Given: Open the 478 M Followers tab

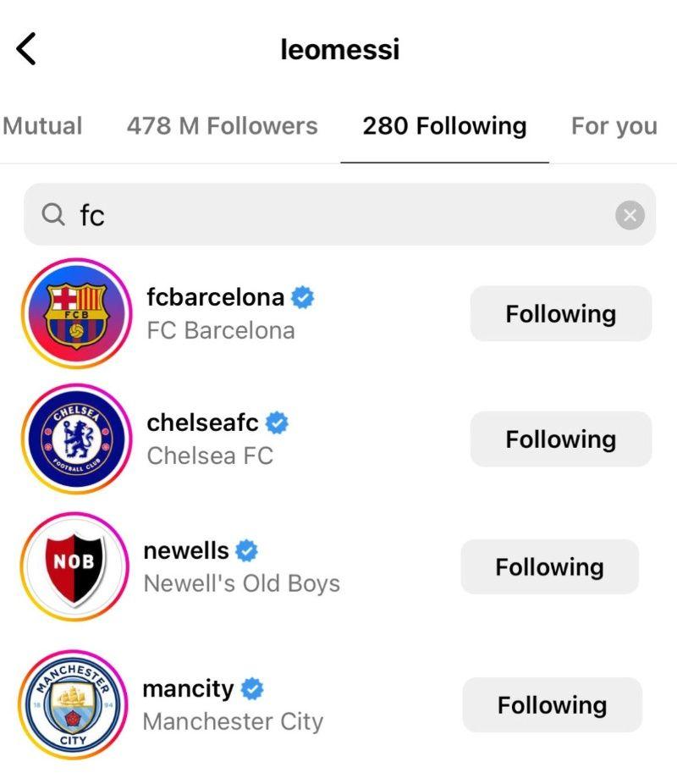Looking at the screenshot, I should 222,126.
